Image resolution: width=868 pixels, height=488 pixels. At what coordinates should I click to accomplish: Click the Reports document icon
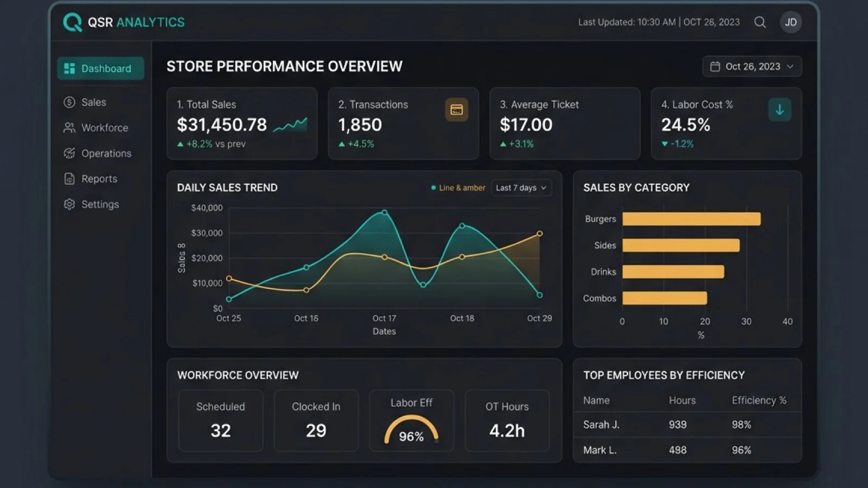[x=69, y=178]
